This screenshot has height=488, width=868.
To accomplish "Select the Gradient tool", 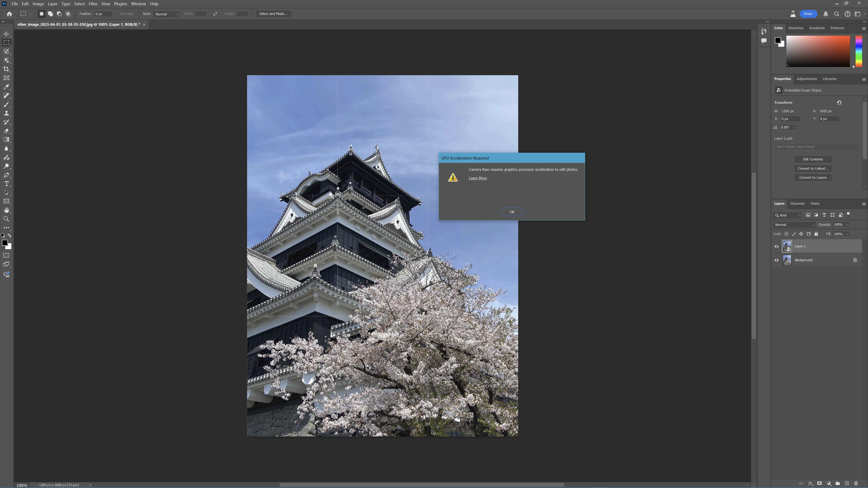I will (x=6, y=140).
